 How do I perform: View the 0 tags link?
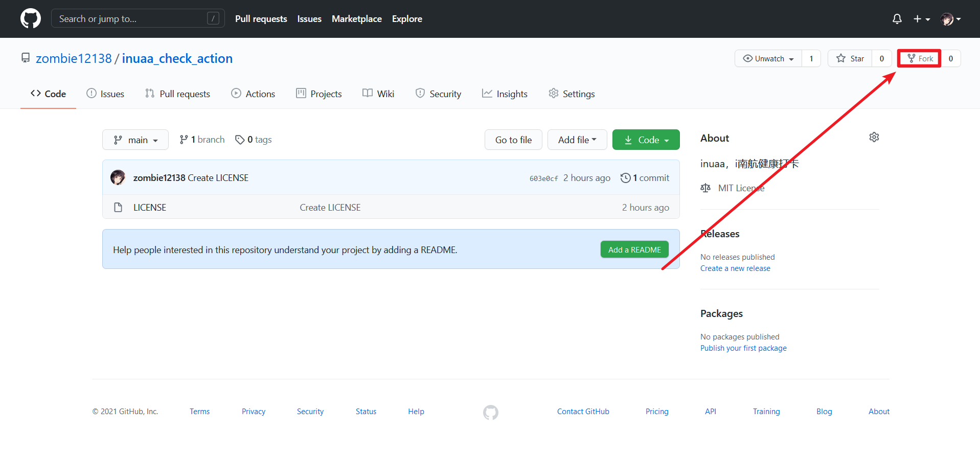click(x=254, y=140)
